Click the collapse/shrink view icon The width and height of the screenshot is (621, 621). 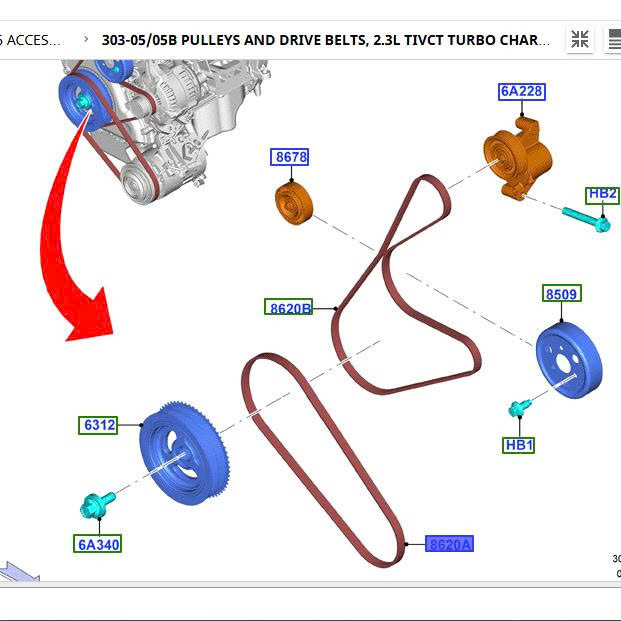coord(580,40)
